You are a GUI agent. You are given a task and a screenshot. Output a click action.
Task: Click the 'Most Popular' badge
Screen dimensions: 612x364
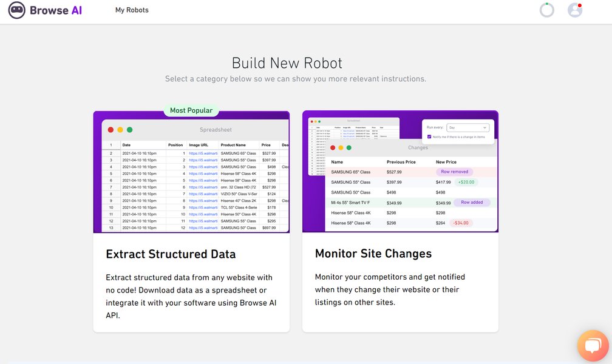(x=191, y=110)
